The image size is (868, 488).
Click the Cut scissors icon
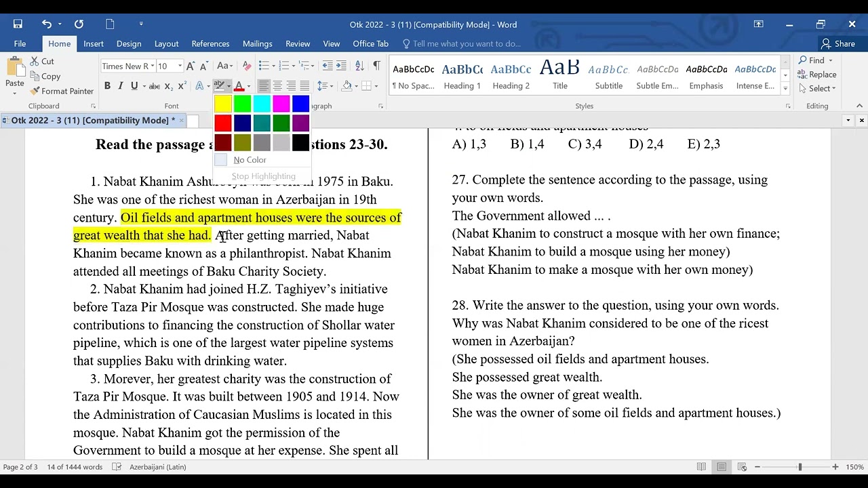pyautogui.click(x=35, y=61)
